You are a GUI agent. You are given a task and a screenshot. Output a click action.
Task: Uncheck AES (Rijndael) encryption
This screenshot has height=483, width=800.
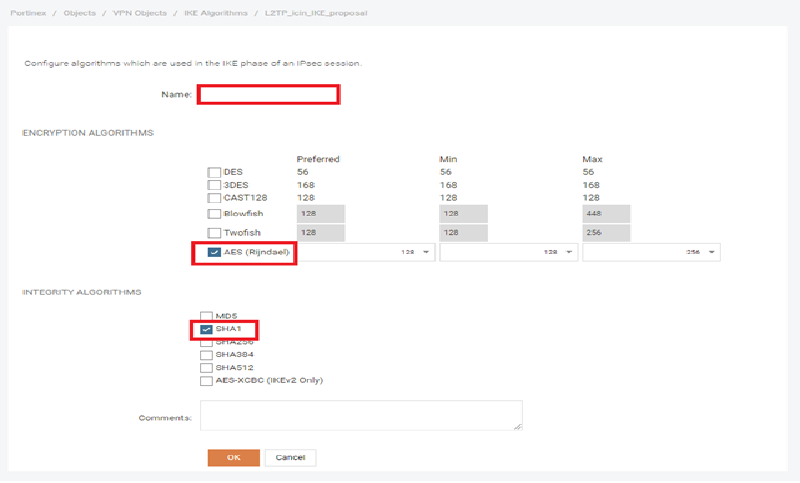[215, 253]
